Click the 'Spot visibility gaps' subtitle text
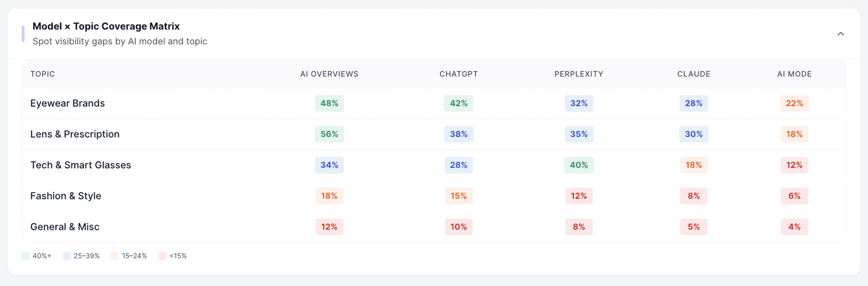 pyautogui.click(x=120, y=41)
